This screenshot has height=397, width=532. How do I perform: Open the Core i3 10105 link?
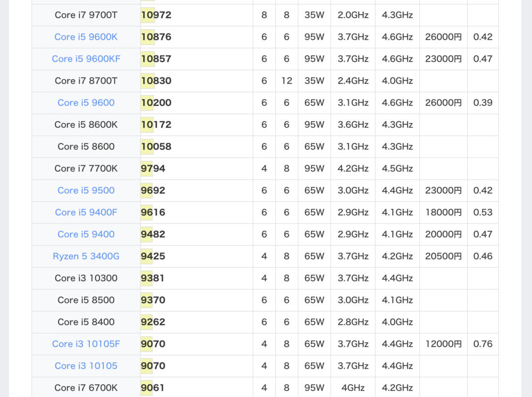pos(86,366)
